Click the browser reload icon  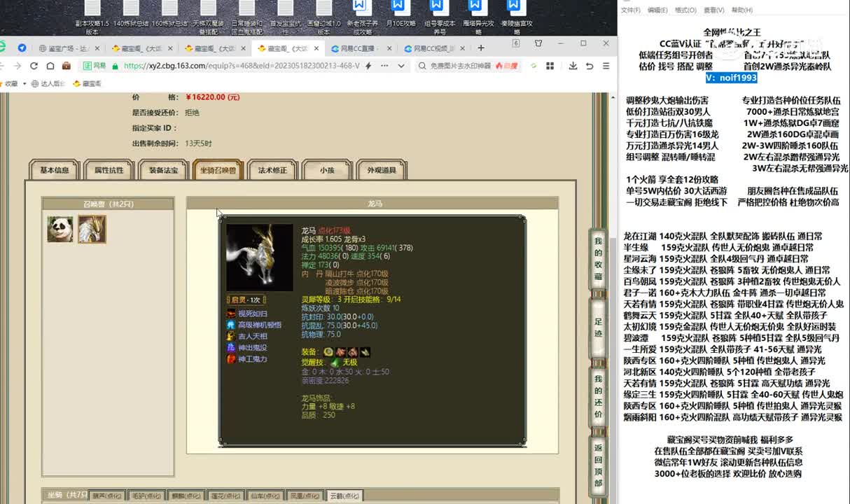point(34,66)
